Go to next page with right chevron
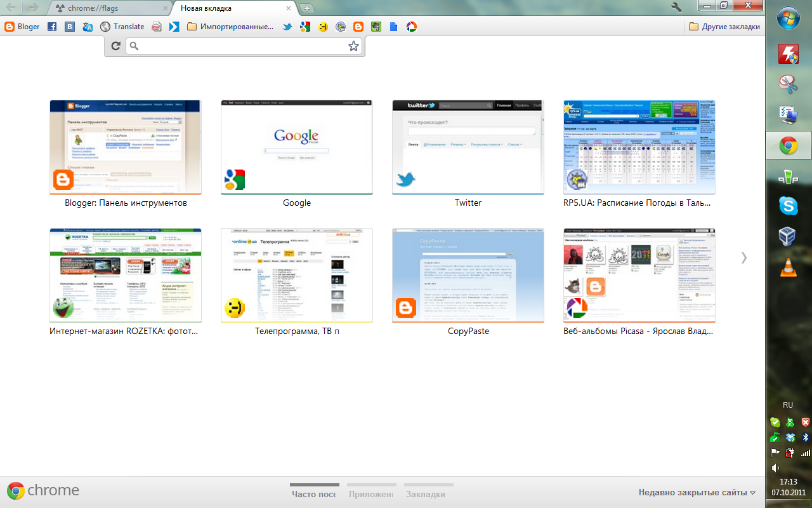The image size is (812, 508). click(744, 257)
